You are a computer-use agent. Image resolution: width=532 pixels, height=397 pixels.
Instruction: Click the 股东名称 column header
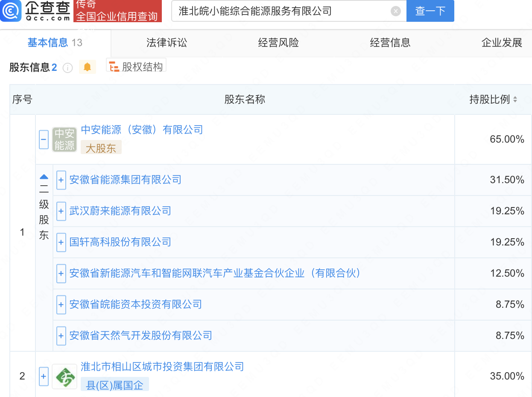245,99
